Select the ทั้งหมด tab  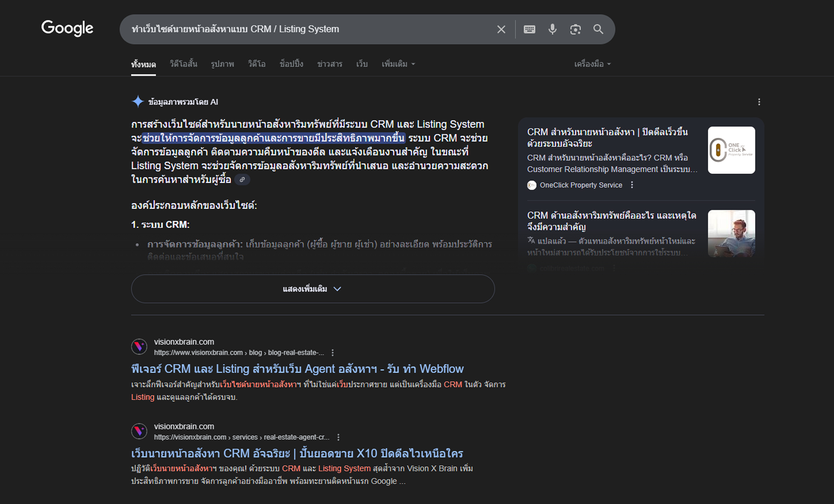pos(144,64)
